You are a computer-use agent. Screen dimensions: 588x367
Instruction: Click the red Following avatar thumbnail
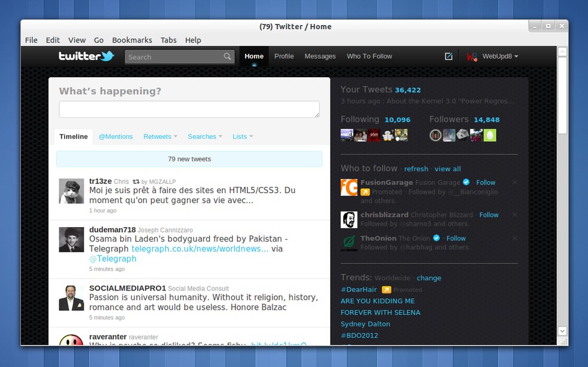[374, 135]
